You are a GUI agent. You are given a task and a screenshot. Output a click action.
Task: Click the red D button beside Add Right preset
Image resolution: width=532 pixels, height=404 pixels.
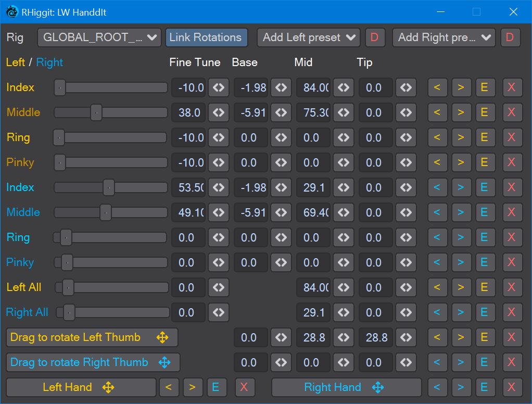pyautogui.click(x=510, y=37)
